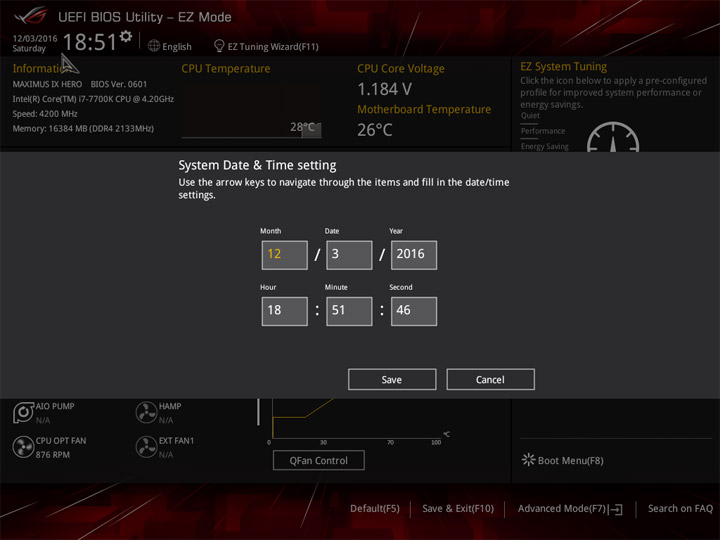Image resolution: width=720 pixels, height=540 pixels.
Task: Save the date and time settings
Action: pos(392,379)
